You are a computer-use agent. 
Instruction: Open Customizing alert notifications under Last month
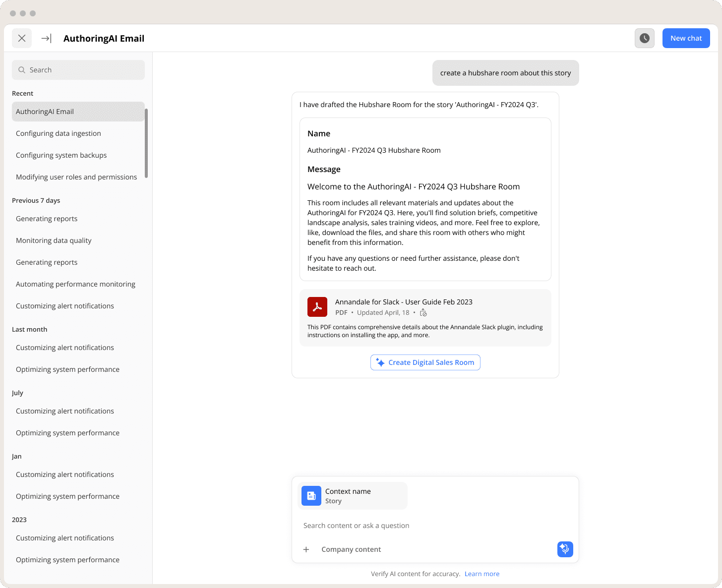(78, 348)
